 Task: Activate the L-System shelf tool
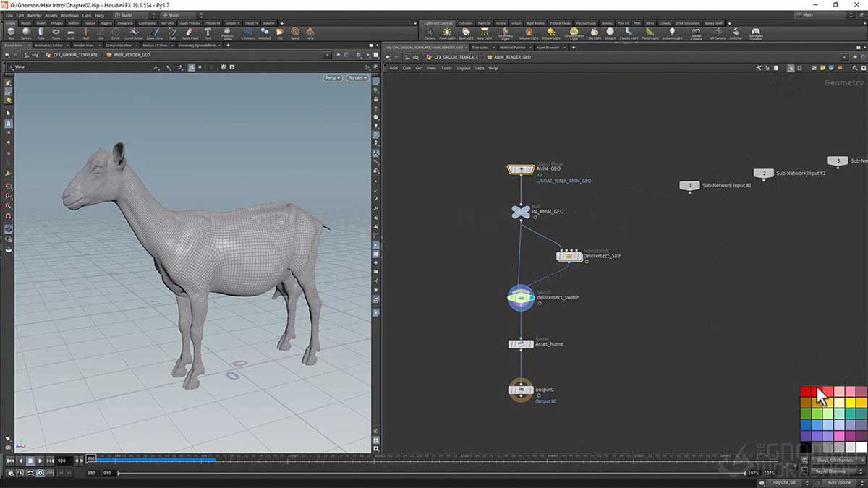[249, 32]
